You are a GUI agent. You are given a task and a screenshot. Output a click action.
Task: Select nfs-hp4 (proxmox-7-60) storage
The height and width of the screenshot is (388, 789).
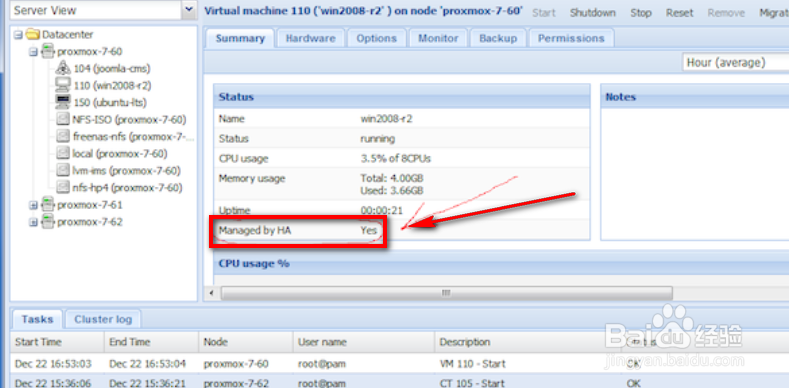127,188
